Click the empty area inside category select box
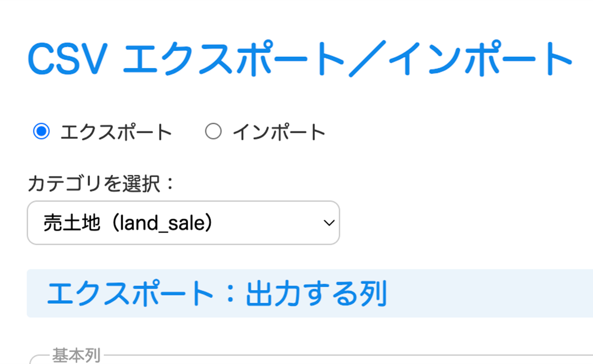 pos(268,223)
